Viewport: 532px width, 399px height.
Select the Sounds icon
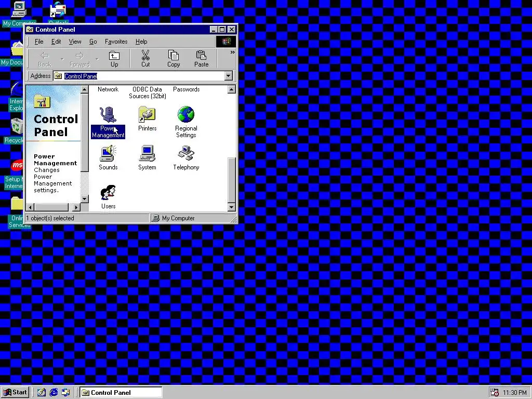click(108, 153)
